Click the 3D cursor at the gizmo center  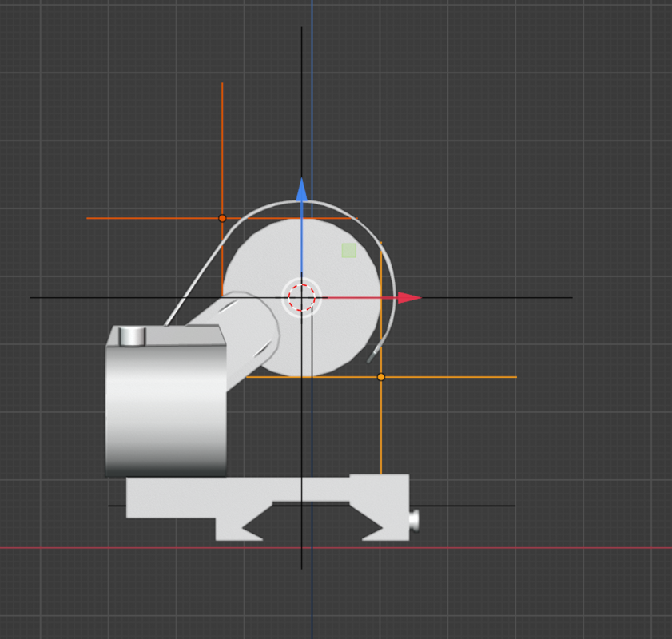(302, 297)
